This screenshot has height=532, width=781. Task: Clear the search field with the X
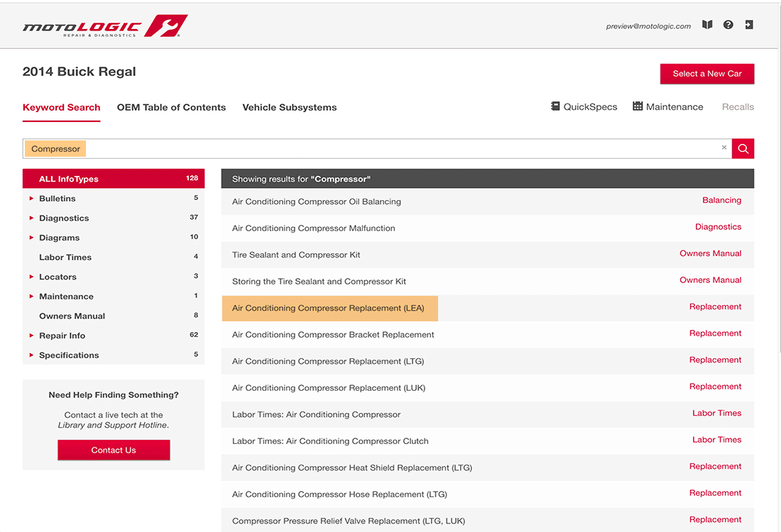724,148
